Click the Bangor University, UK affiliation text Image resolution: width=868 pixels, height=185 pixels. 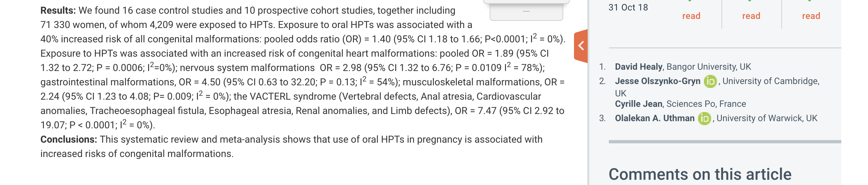pos(708,67)
